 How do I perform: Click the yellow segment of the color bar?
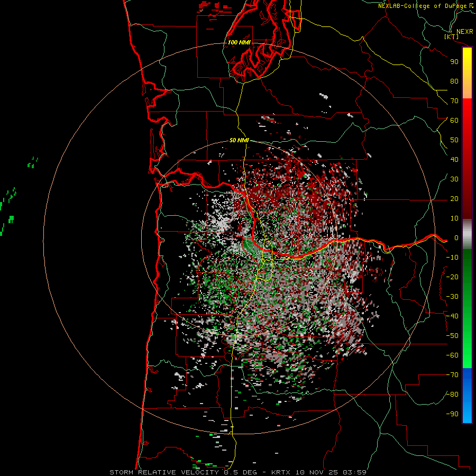[x=467, y=61]
